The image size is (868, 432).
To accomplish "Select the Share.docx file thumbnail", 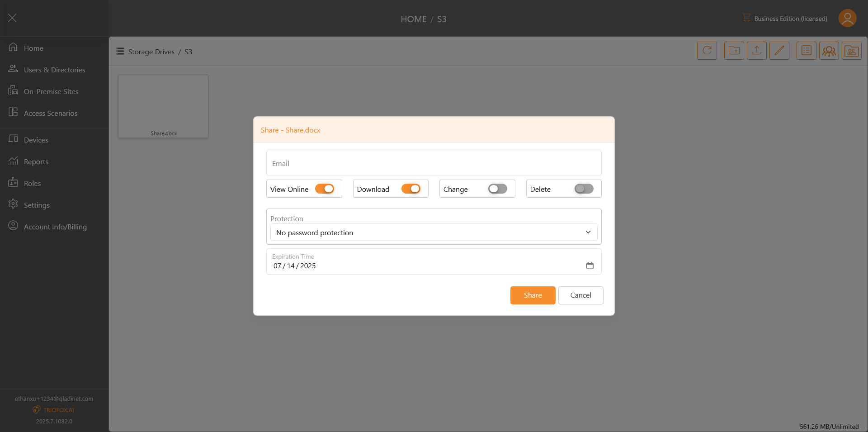I will pos(163,106).
